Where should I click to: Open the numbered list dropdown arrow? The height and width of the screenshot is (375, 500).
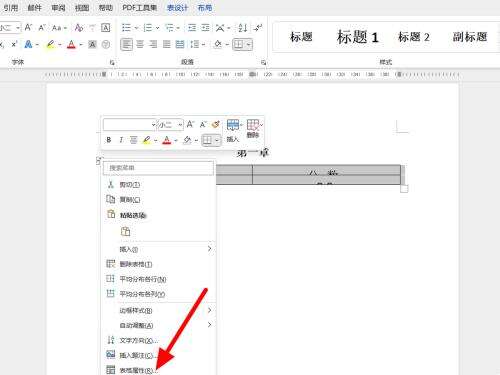(157, 28)
